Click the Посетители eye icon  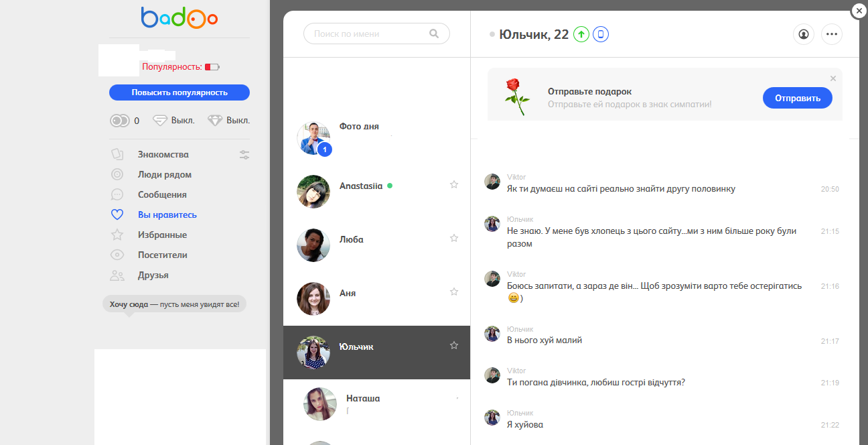click(117, 255)
